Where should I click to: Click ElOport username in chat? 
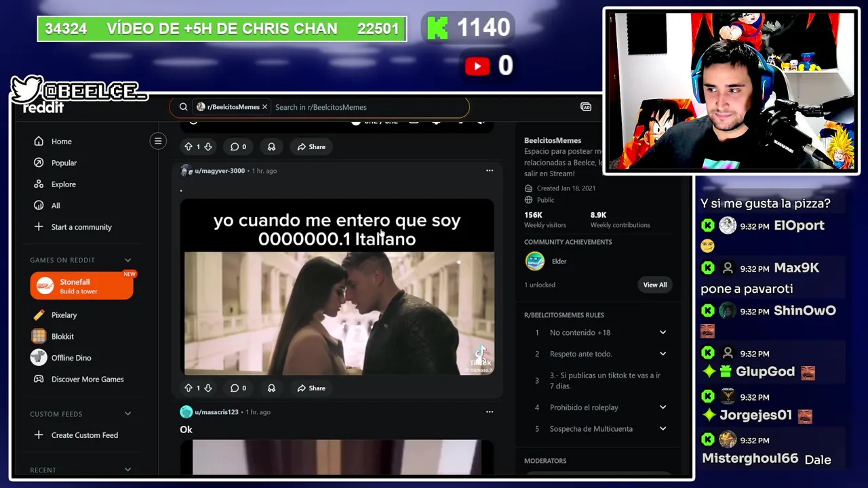pyautogui.click(x=799, y=226)
